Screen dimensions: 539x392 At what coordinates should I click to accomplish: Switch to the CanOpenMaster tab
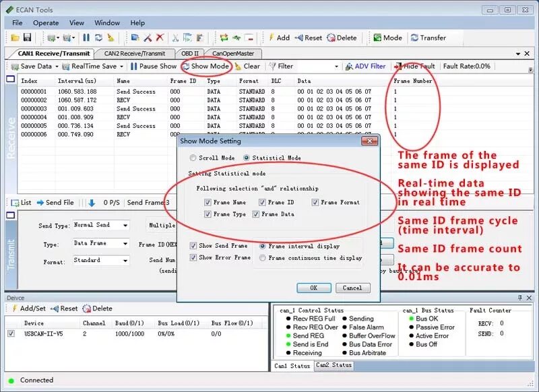point(233,54)
